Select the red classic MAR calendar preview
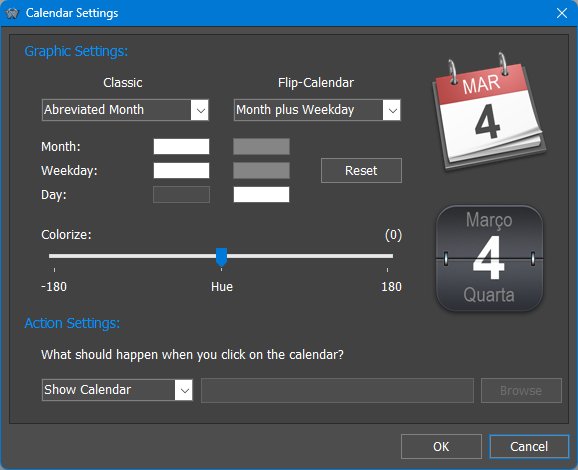578x470 pixels. tap(488, 112)
